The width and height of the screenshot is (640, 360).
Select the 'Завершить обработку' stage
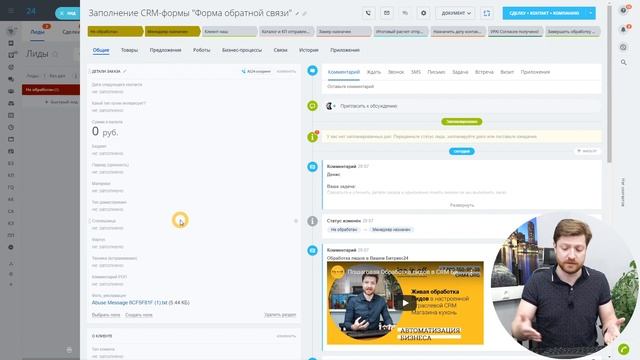[x=572, y=31]
